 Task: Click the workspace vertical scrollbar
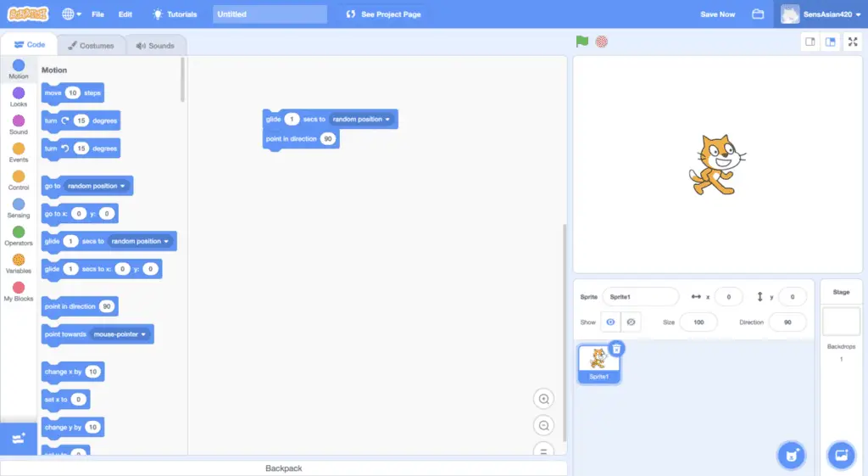[564, 333]
